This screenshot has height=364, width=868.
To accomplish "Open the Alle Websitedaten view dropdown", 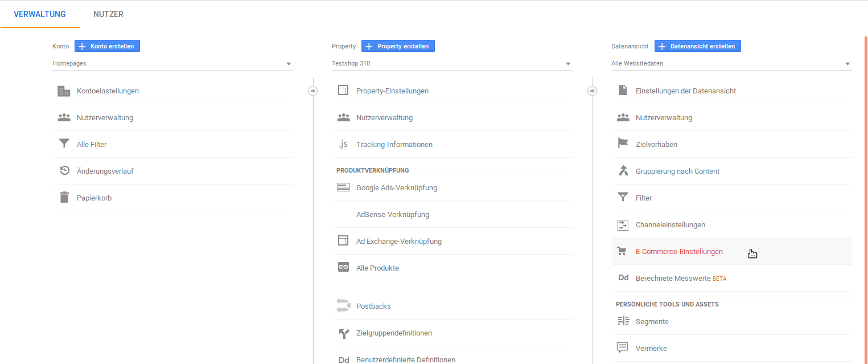I will pyautogui.click(x=731, y=64).
